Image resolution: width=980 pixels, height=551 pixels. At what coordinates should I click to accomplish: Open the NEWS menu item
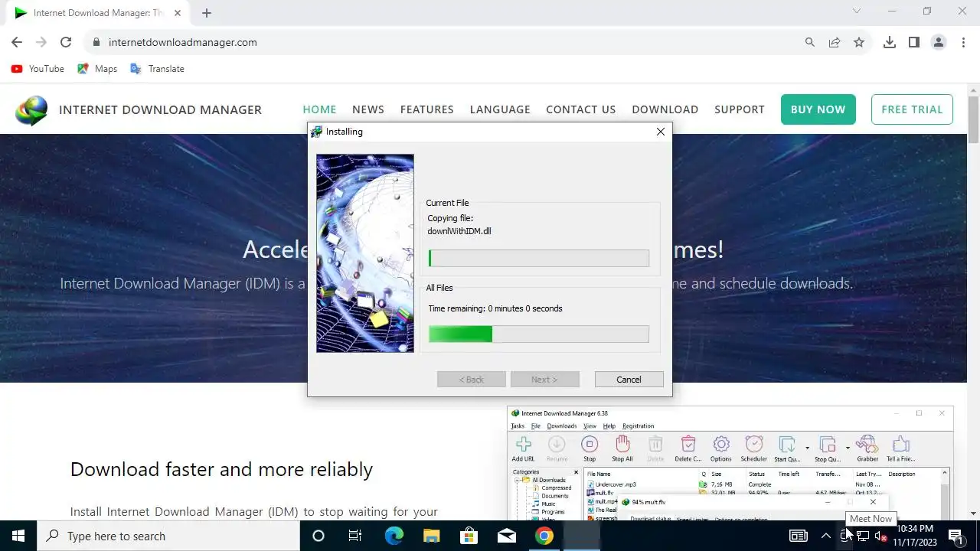(x=368, y=109)
